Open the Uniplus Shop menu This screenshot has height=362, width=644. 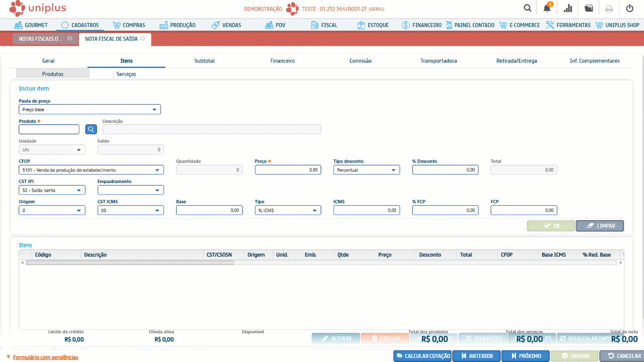(x=617, y=25)
